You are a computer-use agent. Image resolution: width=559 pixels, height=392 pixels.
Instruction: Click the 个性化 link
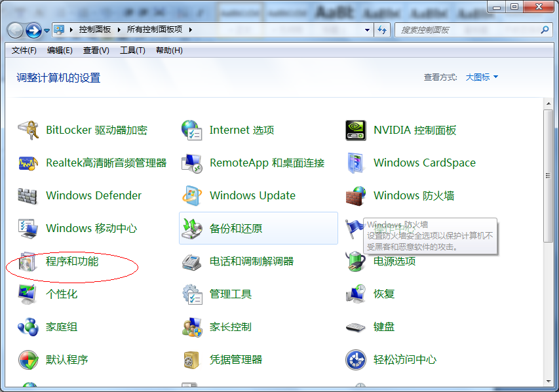[x=62, y=294]
